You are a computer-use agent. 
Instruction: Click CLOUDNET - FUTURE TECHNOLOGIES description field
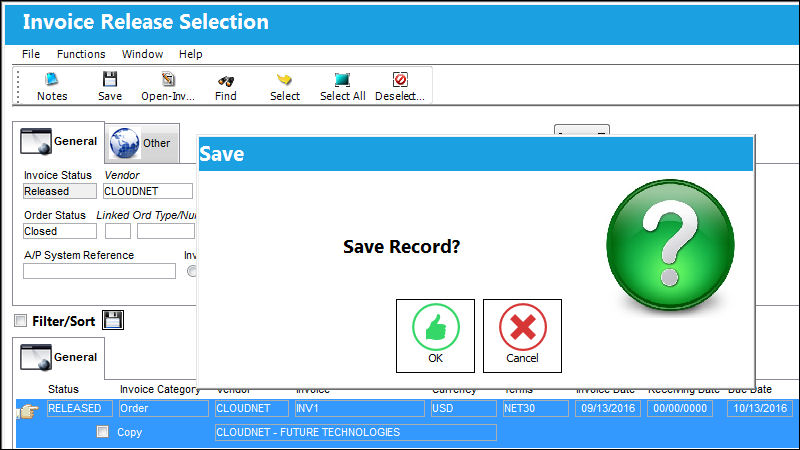[x=356, y=432]
